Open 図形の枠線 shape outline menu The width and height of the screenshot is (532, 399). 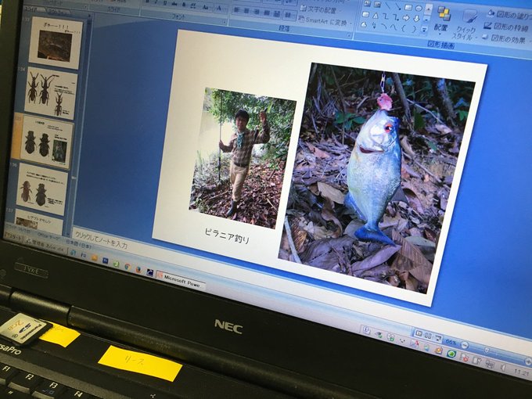[x=506, y=27]
